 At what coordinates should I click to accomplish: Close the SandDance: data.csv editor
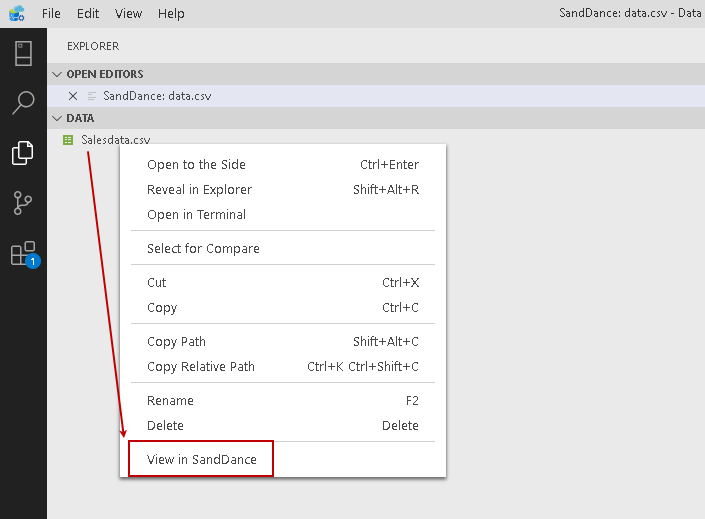[x=72, y=96]
